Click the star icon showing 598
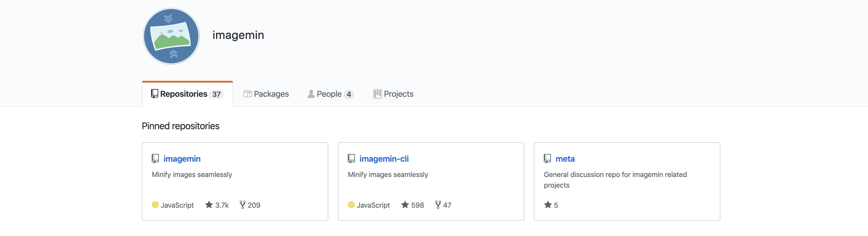This screenshot has width=868, height=236. (x=405, y=205)
